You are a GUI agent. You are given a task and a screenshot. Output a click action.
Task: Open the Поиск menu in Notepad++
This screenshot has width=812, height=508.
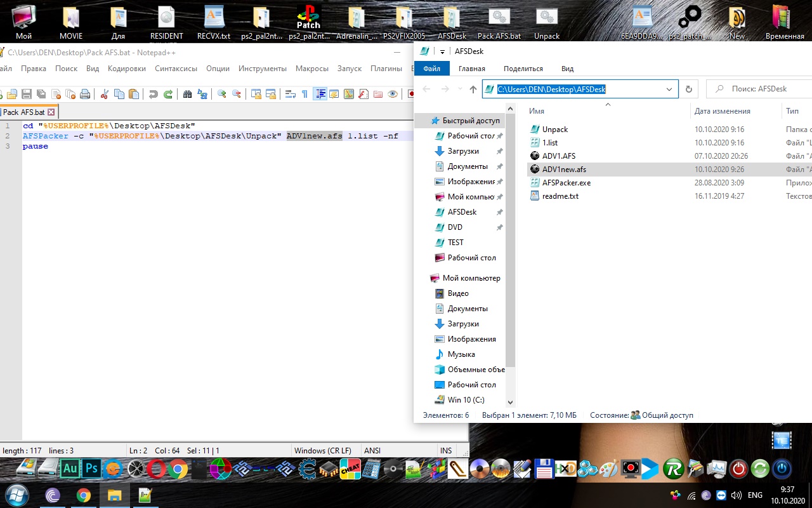[67, 69]
